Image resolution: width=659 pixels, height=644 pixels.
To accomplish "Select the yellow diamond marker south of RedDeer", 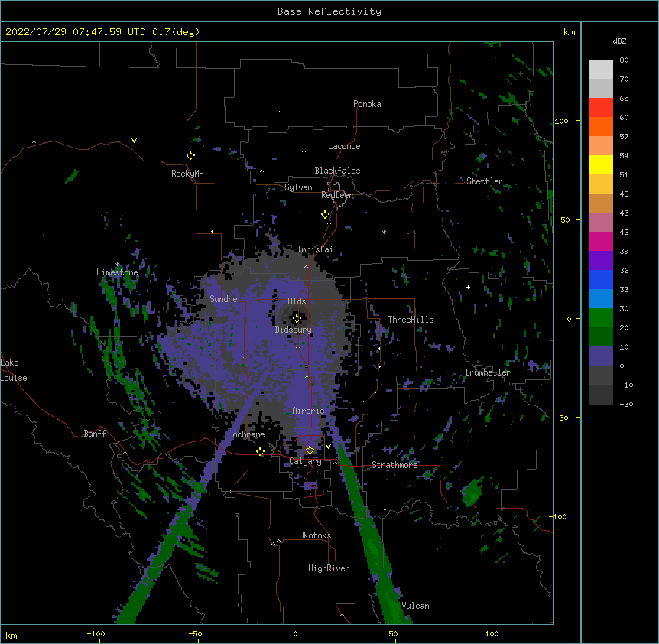I will [326, 215].
